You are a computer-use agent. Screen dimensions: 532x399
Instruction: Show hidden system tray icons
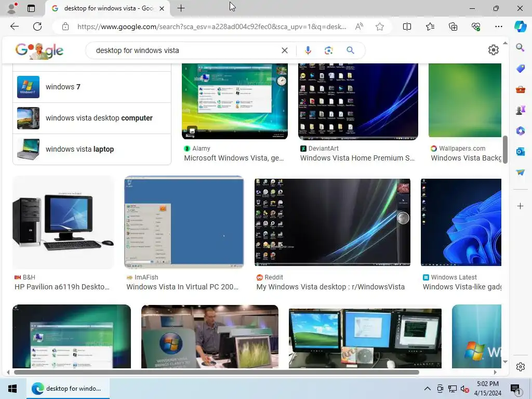point(428,389)
